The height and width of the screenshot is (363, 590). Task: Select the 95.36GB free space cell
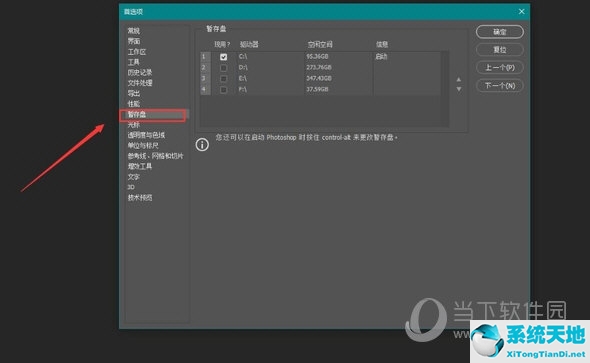pyautogui.click(x=317, y=56)
